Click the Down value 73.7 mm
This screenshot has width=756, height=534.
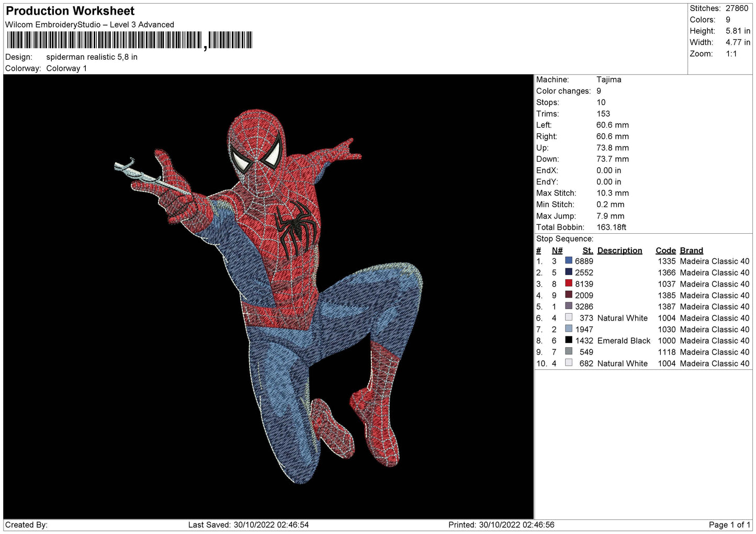click(x=613, y=159)
